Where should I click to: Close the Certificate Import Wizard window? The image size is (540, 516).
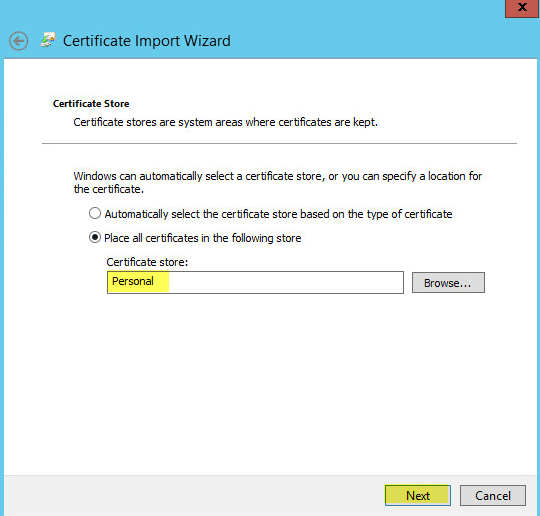[522, 8]
